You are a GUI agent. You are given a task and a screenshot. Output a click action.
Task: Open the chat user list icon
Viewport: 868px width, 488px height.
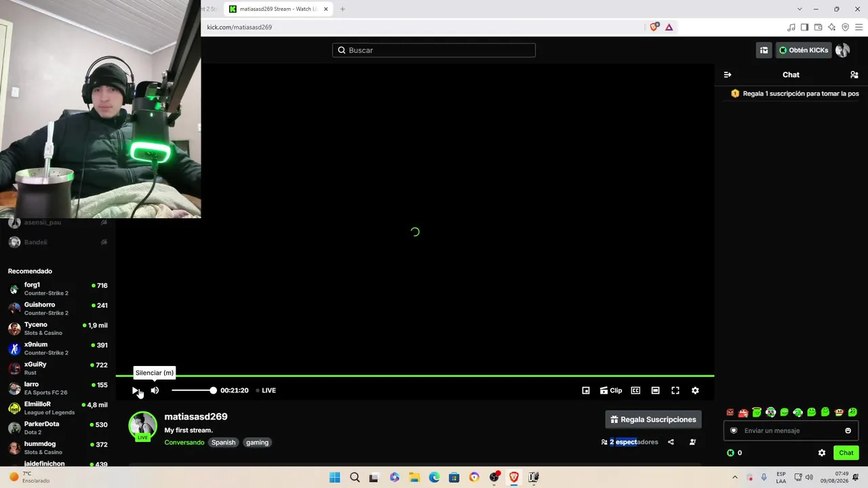854,75
